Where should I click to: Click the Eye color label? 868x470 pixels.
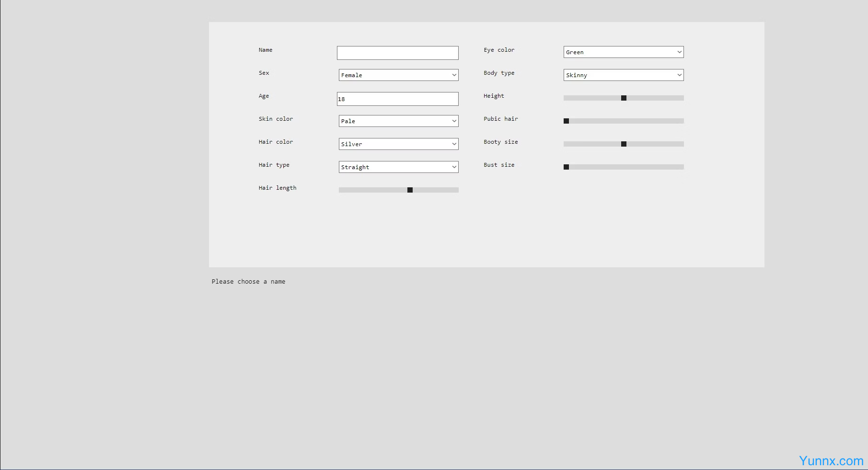click(x=499, y=50)
